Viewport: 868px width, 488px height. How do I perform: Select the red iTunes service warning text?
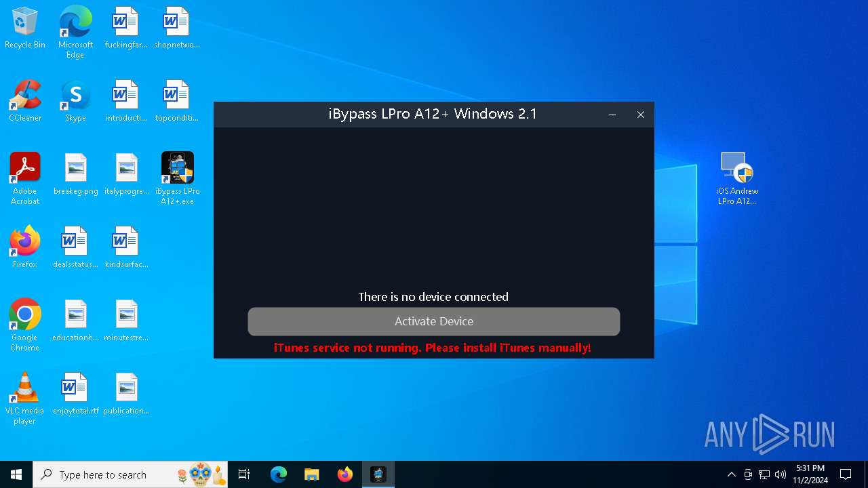click(433, 348)
